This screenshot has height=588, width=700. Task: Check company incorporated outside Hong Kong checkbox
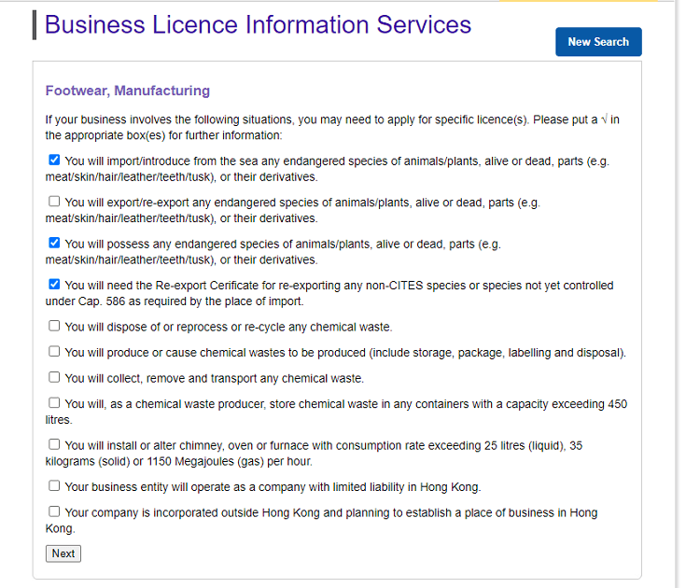pyautogui.click(x=54, y=511)
